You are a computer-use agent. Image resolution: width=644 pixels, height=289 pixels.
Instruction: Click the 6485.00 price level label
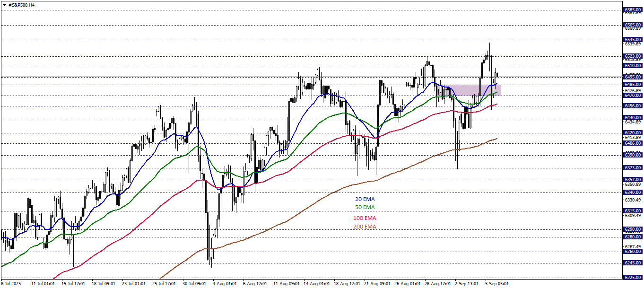click(x=632, y=85)
